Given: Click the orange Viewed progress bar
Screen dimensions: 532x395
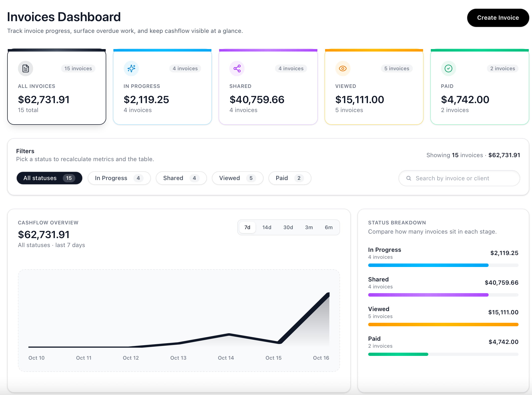Looking at the screenshot, I should coord(443,325).
